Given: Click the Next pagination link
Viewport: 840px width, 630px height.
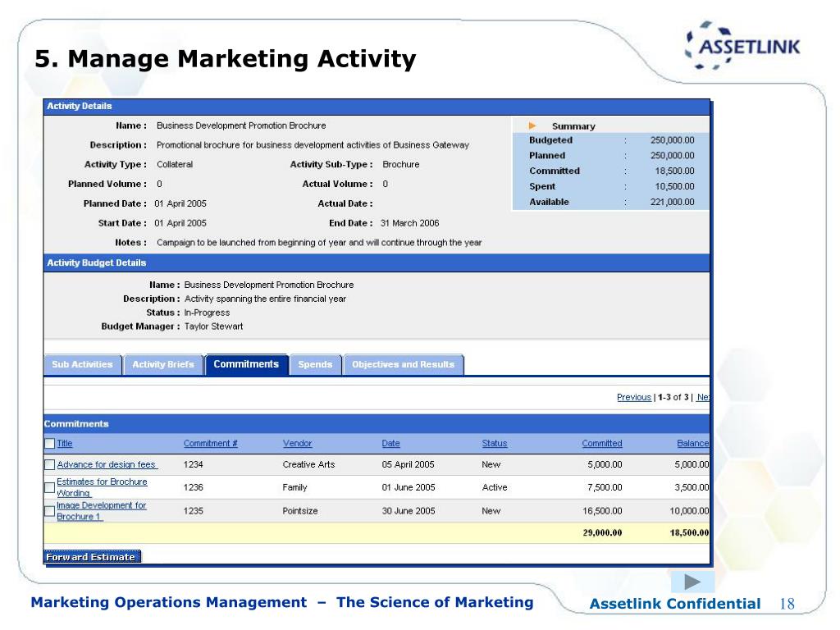Looking at the screenshot, I should [x=703, y=398].
